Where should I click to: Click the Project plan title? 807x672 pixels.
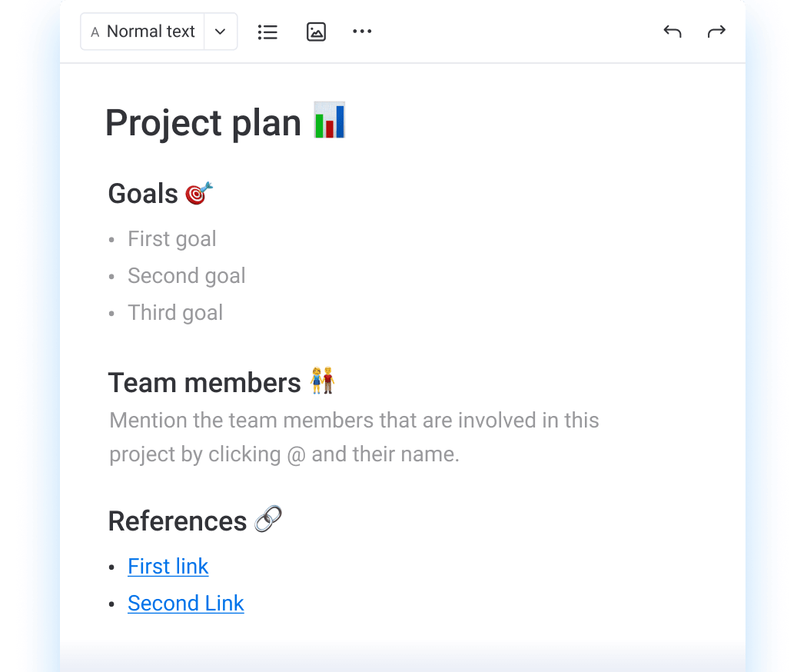pyautogui.click(x=203, y=123)
